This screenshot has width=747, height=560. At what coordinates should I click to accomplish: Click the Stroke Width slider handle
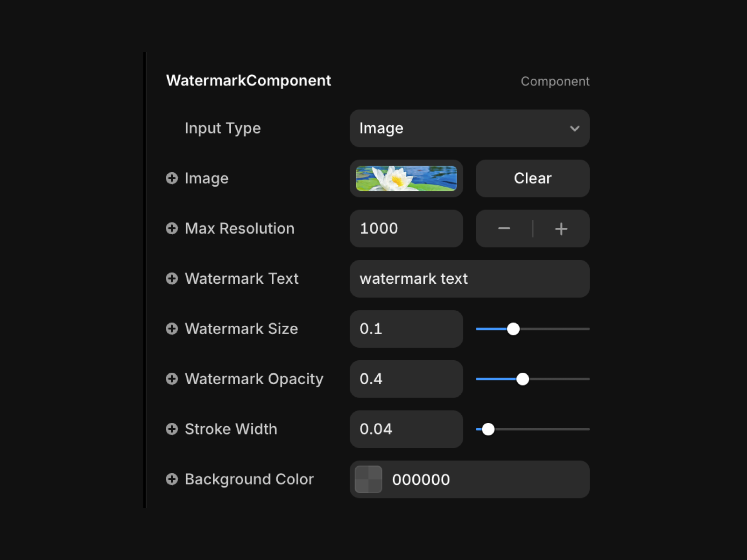pos(488,429)
